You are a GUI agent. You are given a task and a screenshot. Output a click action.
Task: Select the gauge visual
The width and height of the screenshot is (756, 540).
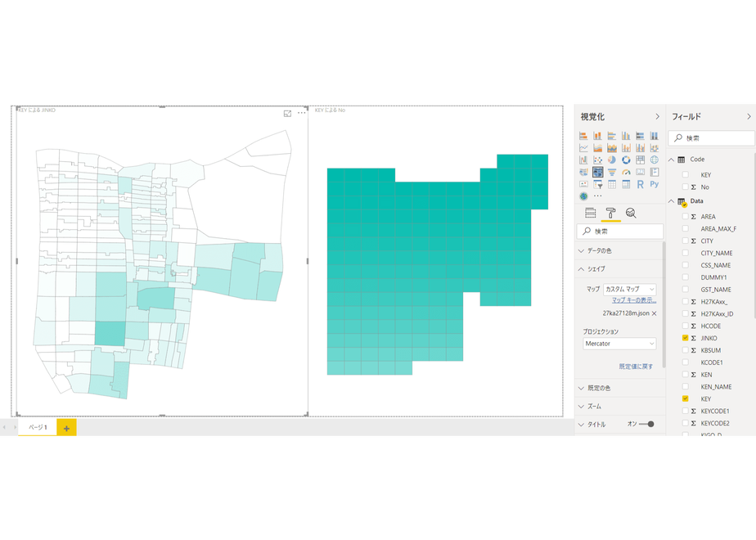[x=626, y=172]
